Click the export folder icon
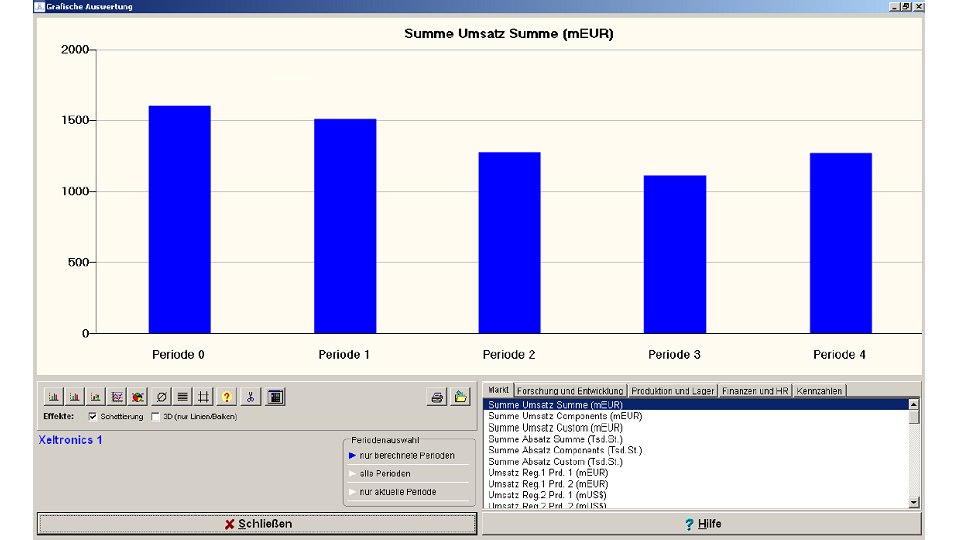The width and height of the screenshot is (960, 540). (x=460, y=397)
